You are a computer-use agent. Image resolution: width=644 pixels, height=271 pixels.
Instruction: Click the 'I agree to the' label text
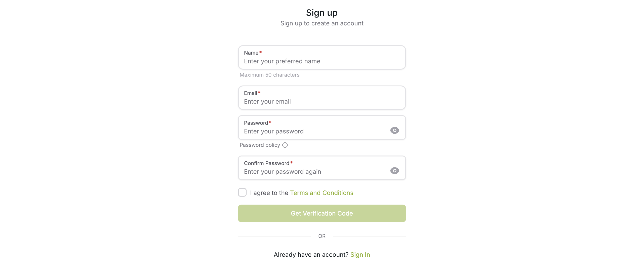(x=269, y=193)
